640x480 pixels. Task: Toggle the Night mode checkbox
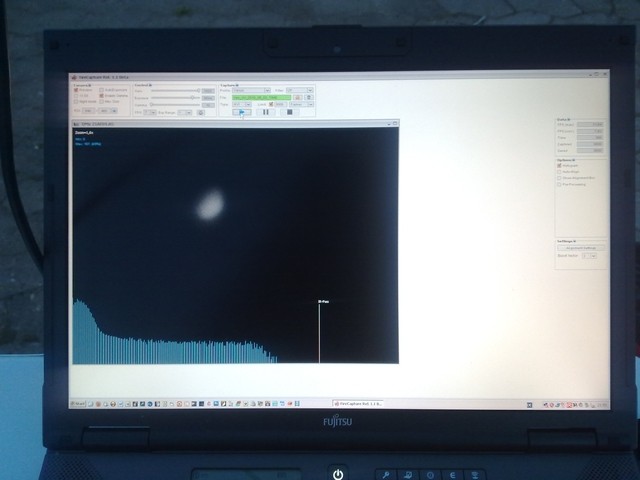click(x=76, y=101)
